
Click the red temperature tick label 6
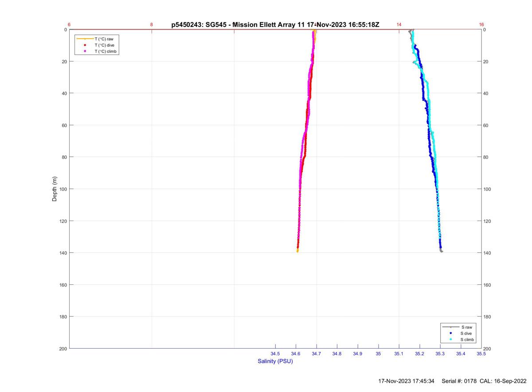click(x=69, y=24)
